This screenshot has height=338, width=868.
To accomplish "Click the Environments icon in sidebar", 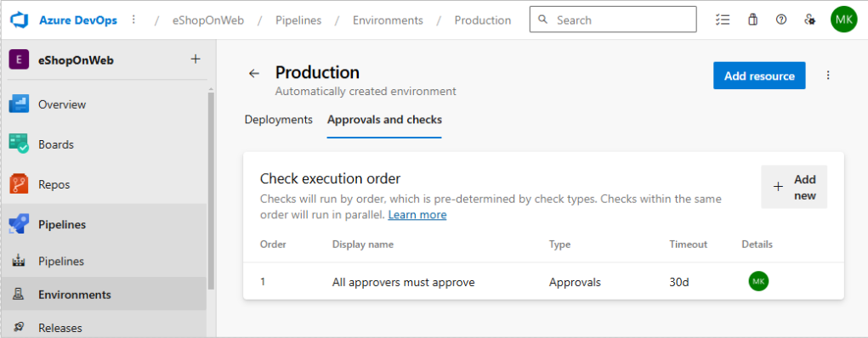I will [19, 295].
